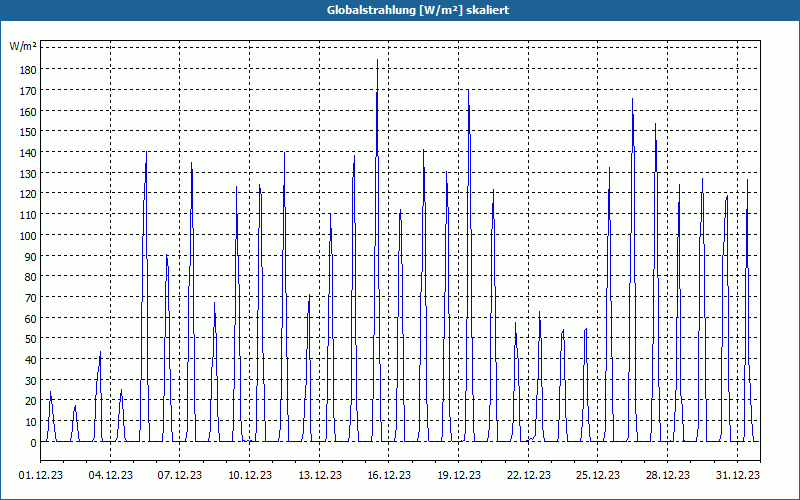Click the 170 y-axis value

point(28,90)
